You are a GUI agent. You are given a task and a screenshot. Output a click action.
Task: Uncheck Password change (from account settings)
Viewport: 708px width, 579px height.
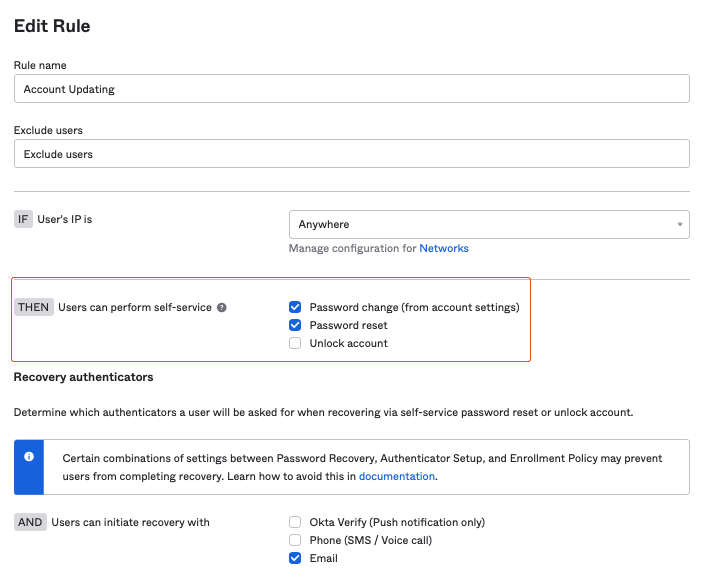point(295,308)
